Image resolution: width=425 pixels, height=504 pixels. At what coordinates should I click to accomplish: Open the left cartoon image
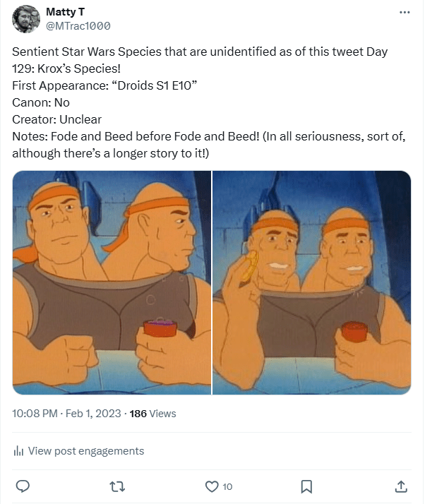pos(112,282)
